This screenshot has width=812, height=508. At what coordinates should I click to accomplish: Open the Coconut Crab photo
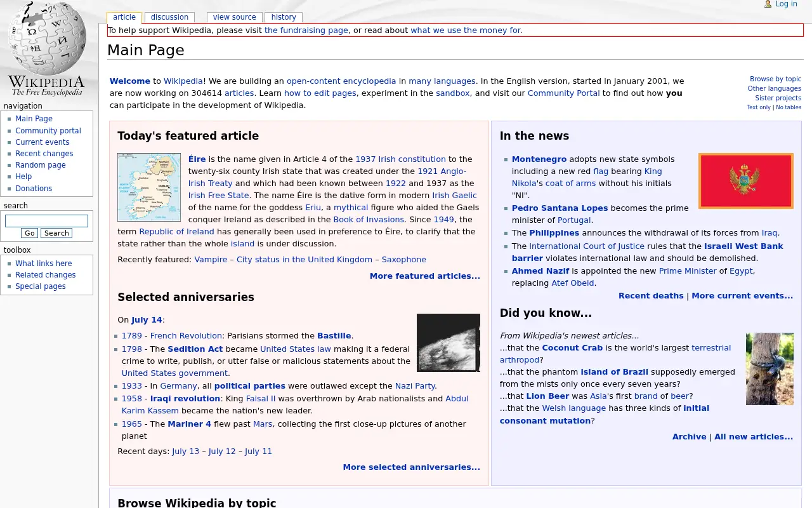[x=769, y=369]
